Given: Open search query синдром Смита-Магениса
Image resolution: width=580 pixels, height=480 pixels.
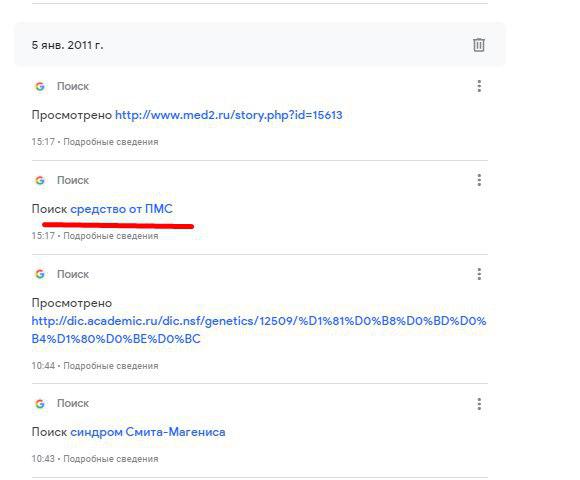Looking at the screenshot, I should click(x=148, y=432).
